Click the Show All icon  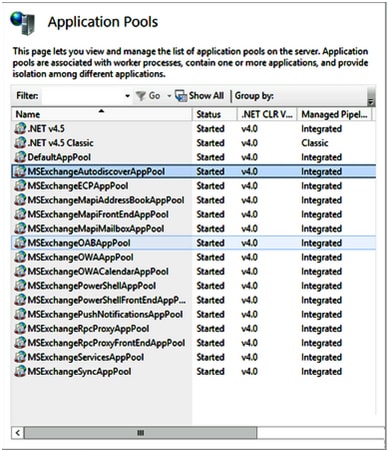tap(181, 96)
